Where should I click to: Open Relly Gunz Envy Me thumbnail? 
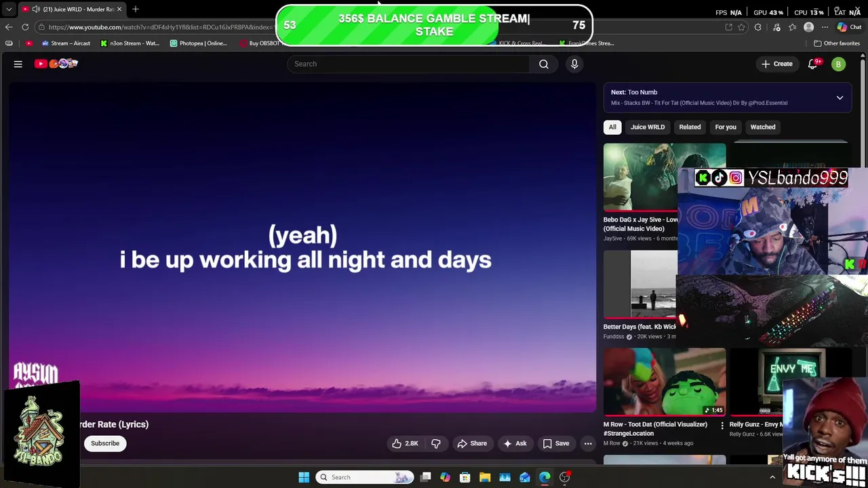pos(757,382)
